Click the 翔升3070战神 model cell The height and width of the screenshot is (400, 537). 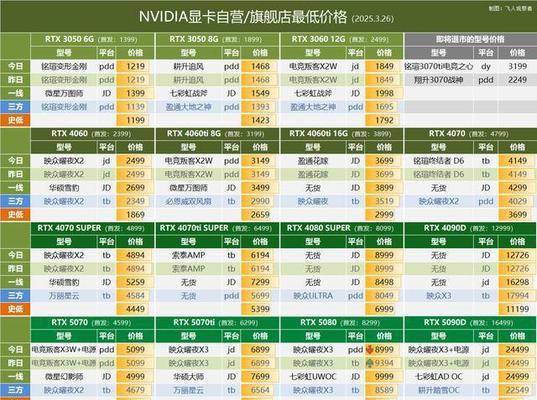coord(439,80)
